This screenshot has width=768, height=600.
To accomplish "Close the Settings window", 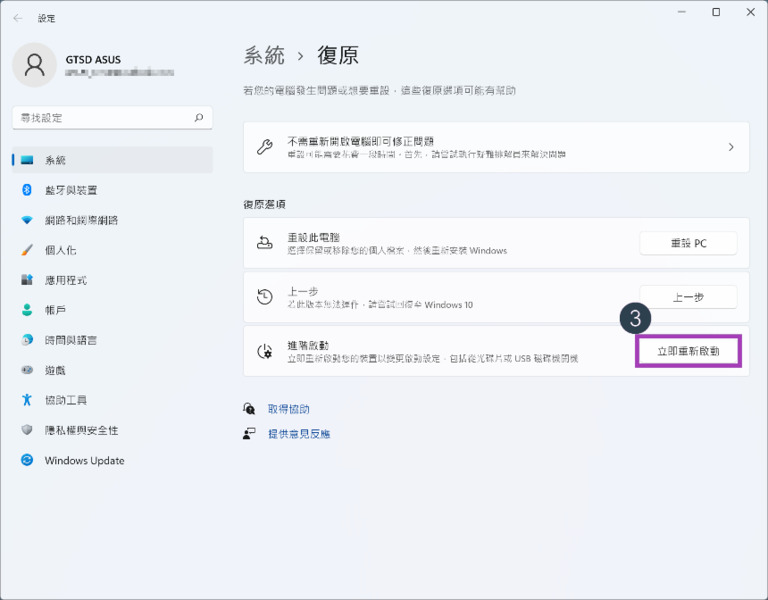I will (x=750, y=12).
